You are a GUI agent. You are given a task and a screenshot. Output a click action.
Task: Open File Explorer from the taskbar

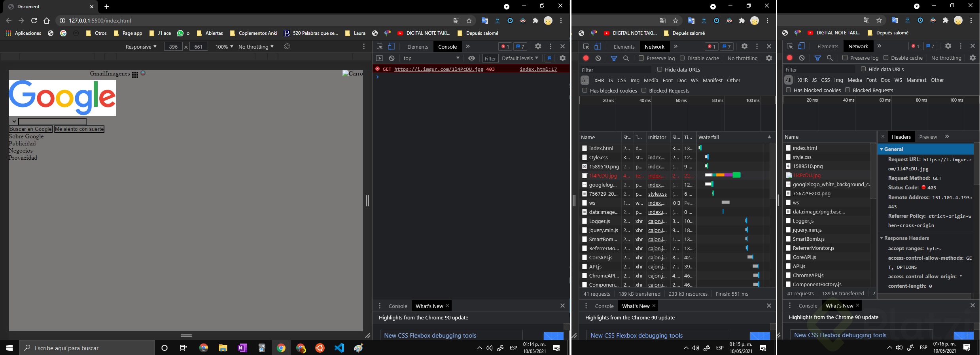tap(223, 348)
